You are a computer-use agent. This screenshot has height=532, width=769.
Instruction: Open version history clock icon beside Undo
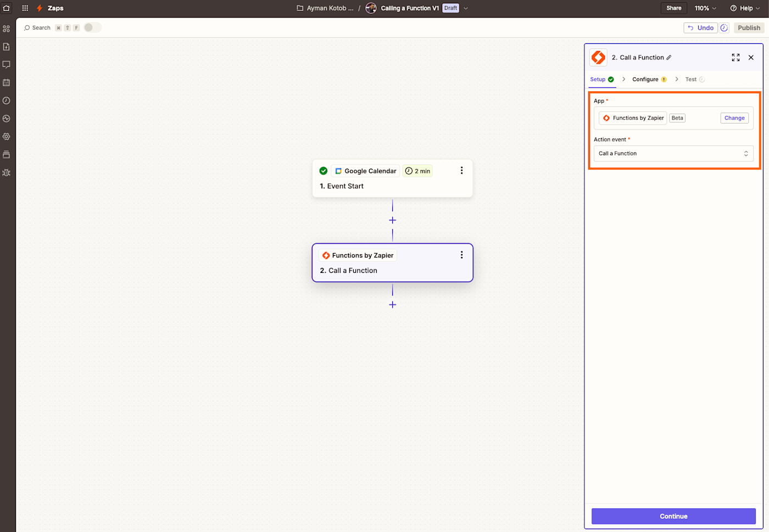point(725,28)
